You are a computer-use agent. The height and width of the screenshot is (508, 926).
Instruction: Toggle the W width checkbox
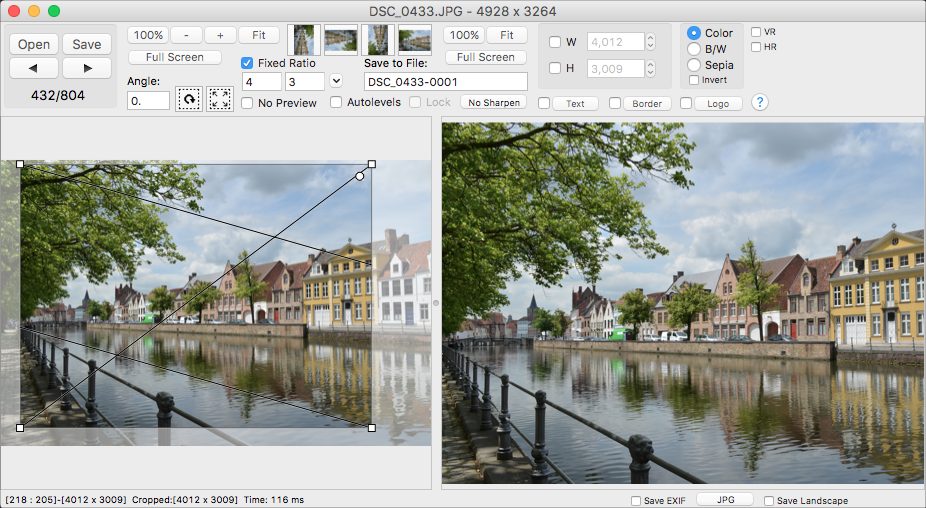point(555,42)
